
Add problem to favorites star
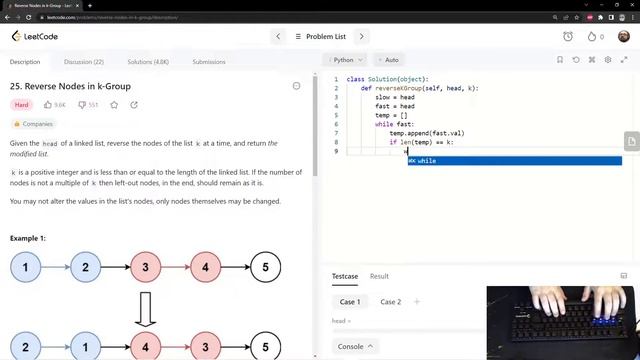(x=114, y=105)
